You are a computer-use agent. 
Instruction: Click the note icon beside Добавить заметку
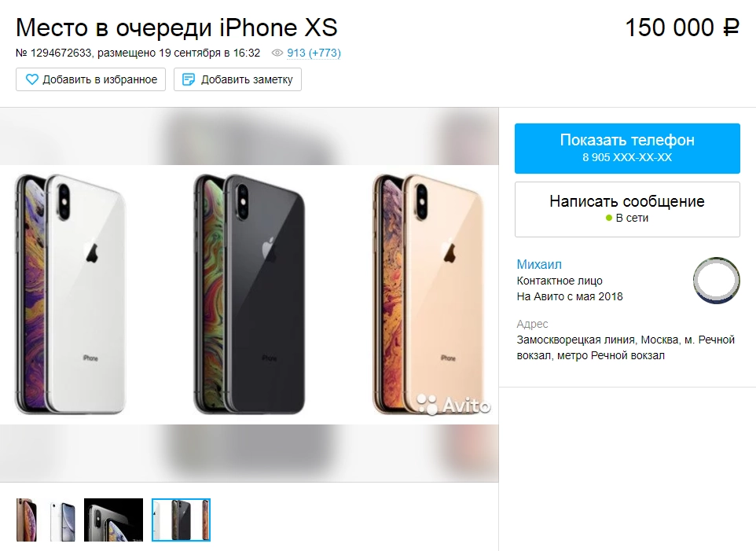click(x=189, y=79)
